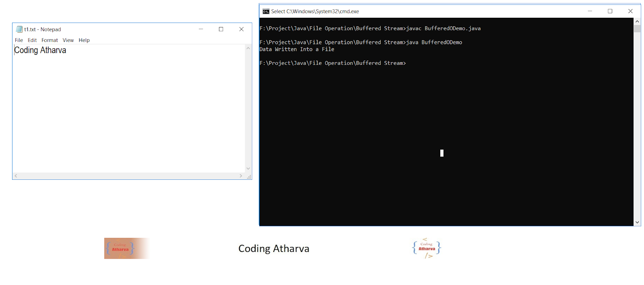Viewport: 644px width, 285px height.
Task: Click Notepad vertical scrollbar down arrow
Action: 248,169
